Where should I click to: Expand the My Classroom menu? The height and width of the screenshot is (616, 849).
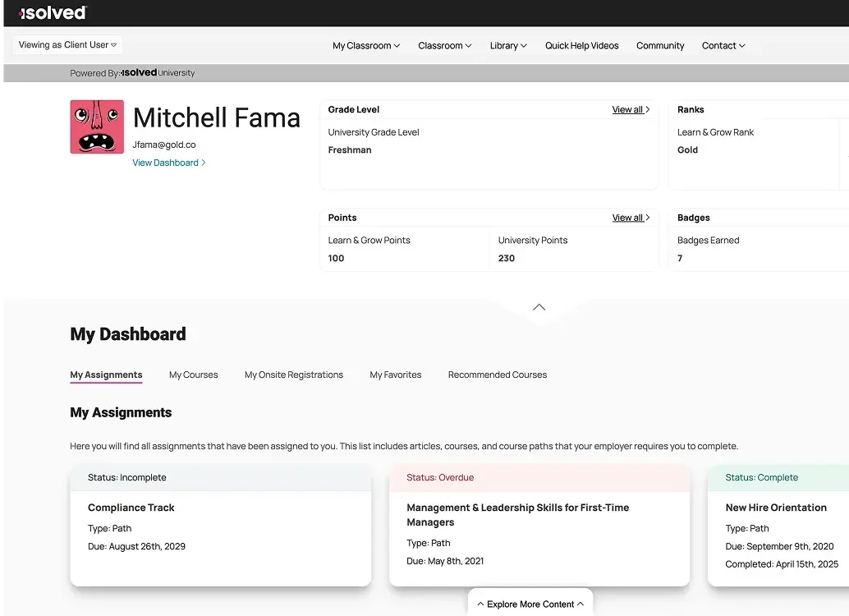[366, 45]
